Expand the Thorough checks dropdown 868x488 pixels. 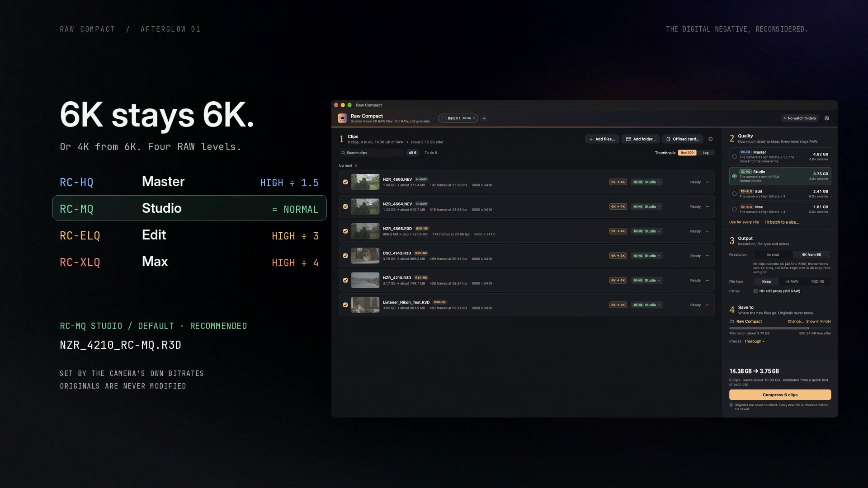point(754,341)
